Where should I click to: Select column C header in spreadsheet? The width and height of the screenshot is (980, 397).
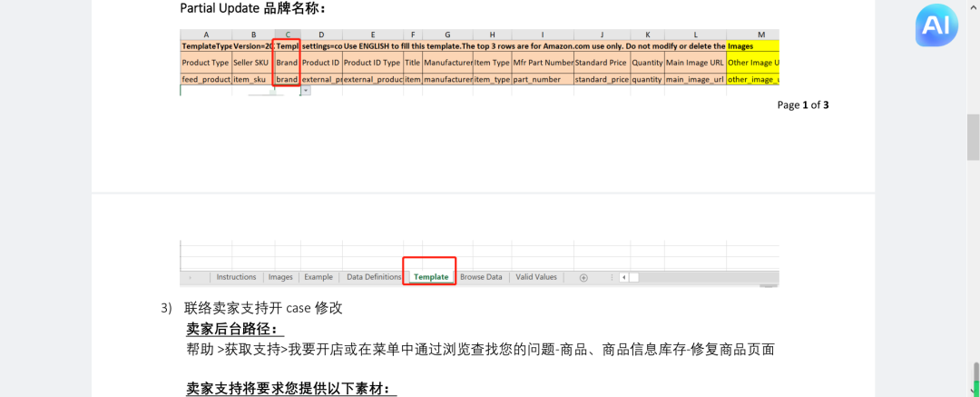288,34
